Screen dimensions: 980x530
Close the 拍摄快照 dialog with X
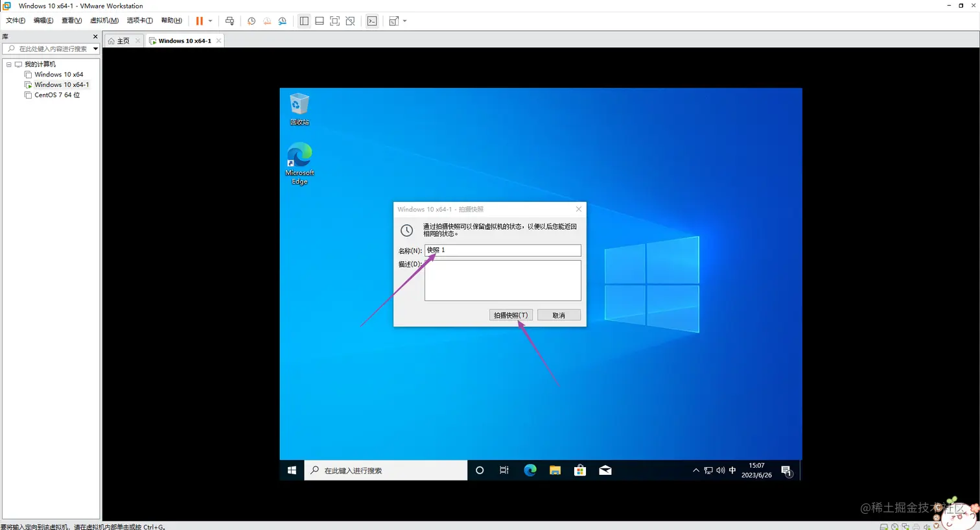point(579,209)
